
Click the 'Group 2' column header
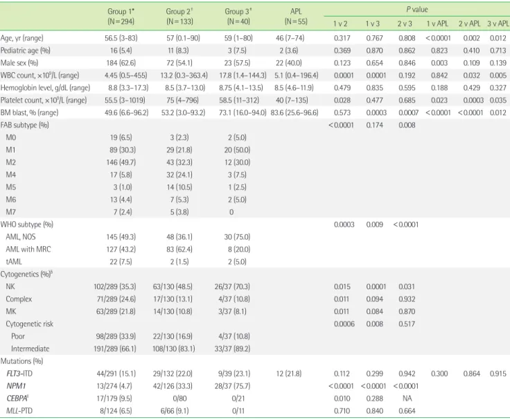pos(179,16)
